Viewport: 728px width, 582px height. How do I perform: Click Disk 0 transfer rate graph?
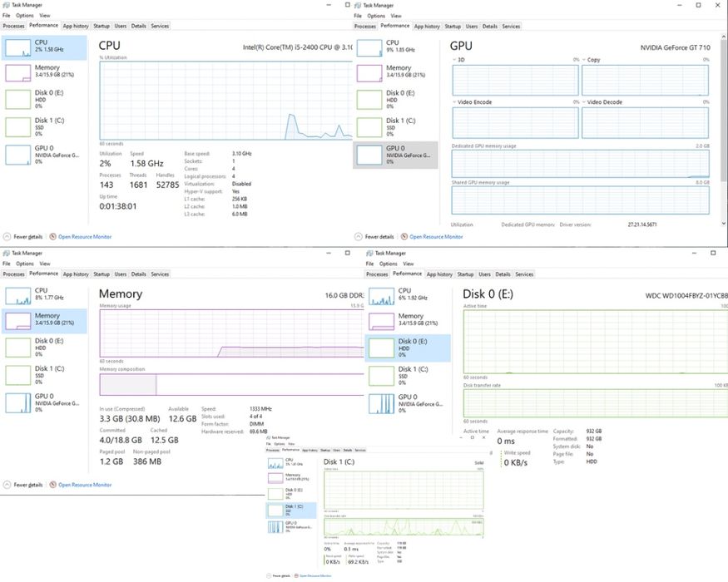(x=596, y=403)
